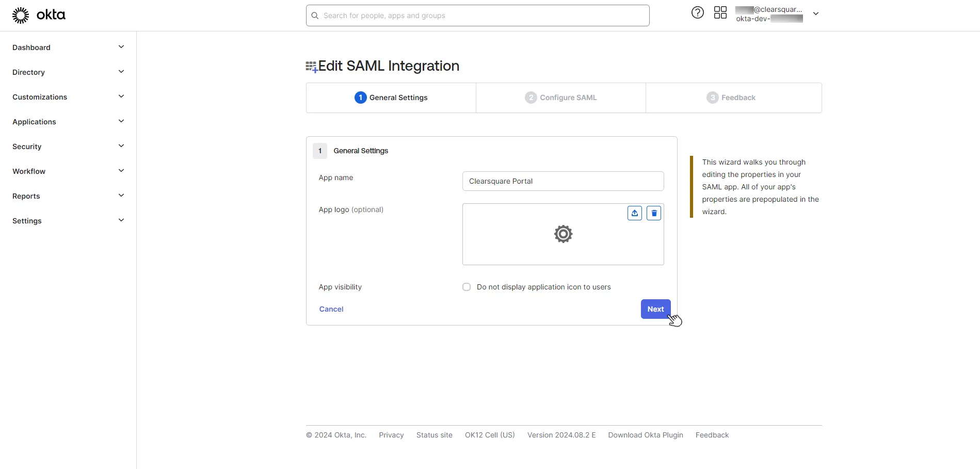Image resolution: width=980 pixels, height=469 pixels.
Task: Open Workflow in the sidebar
Action: [29, 171]
